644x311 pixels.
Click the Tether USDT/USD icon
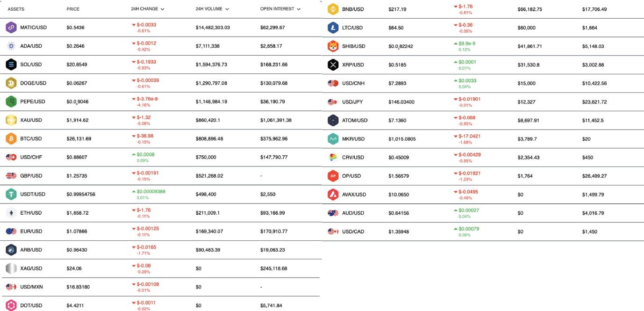click(x=11, y=194)
